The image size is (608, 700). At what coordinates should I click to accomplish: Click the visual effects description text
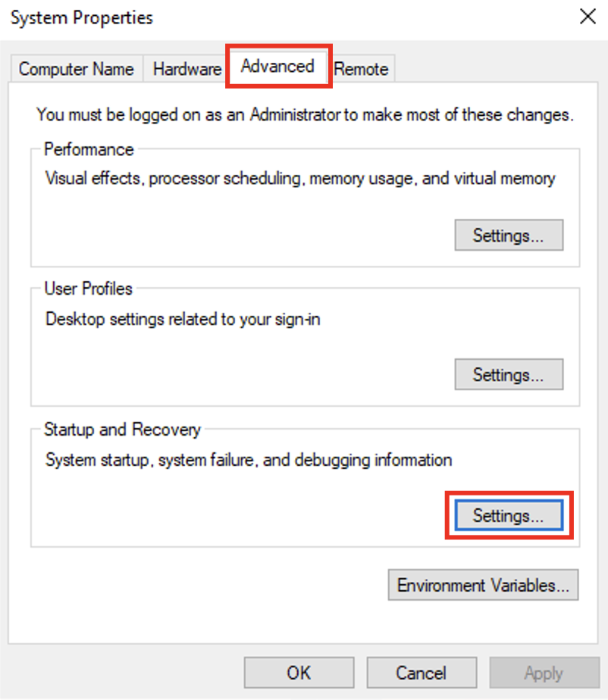[x=300, y=179]
